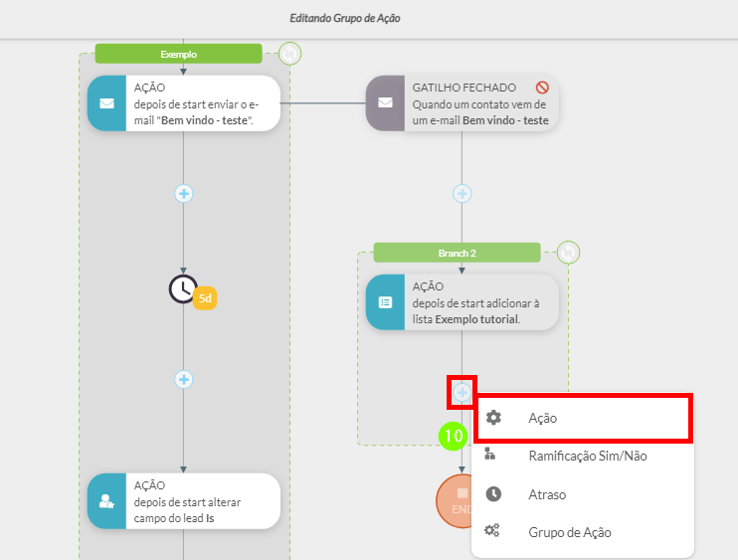The image size is (738, 560).
Task: Click the list icon on Exemplo tutorial action
Action: tap(385, 301)
